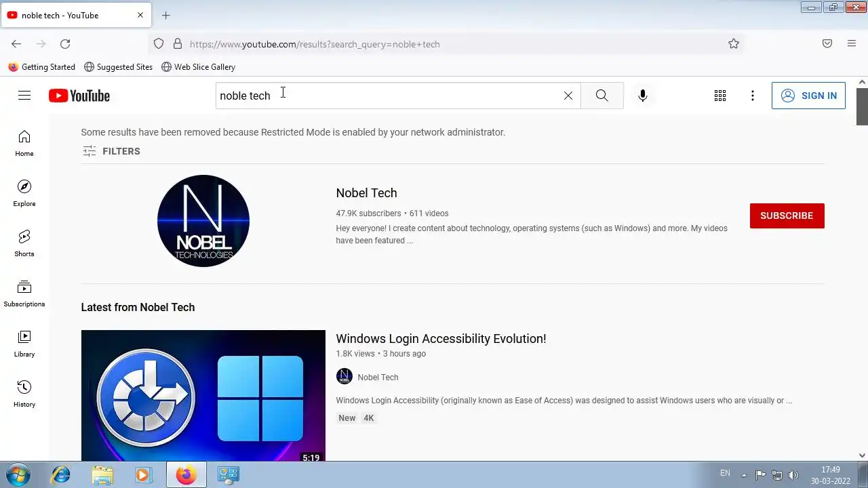
Task: Open Suggested Sites bookmark
Action: point(118,67)
